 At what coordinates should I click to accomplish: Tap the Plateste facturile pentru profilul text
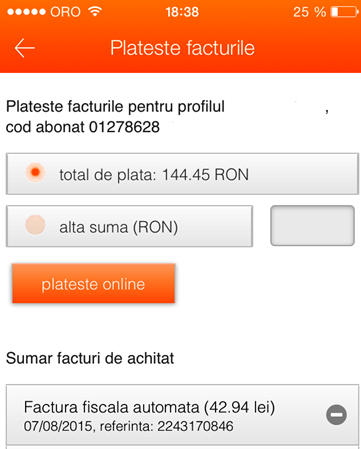(115, 107)
